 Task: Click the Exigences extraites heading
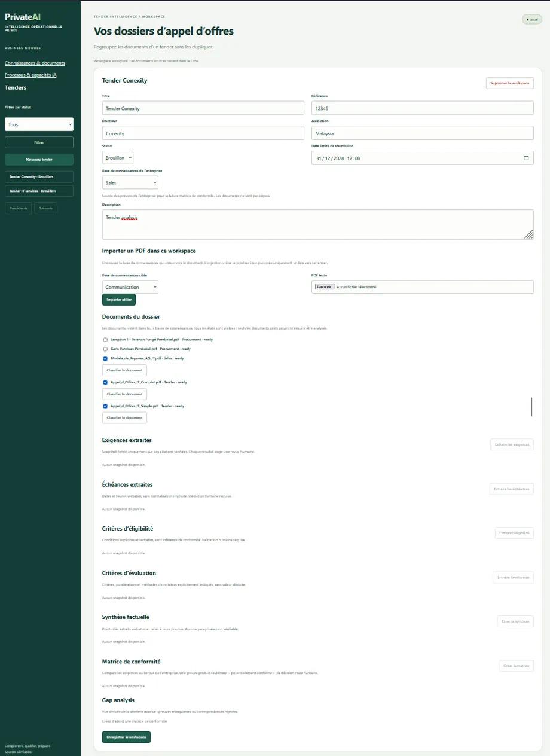pyautogui.click(x=127, y=440)
